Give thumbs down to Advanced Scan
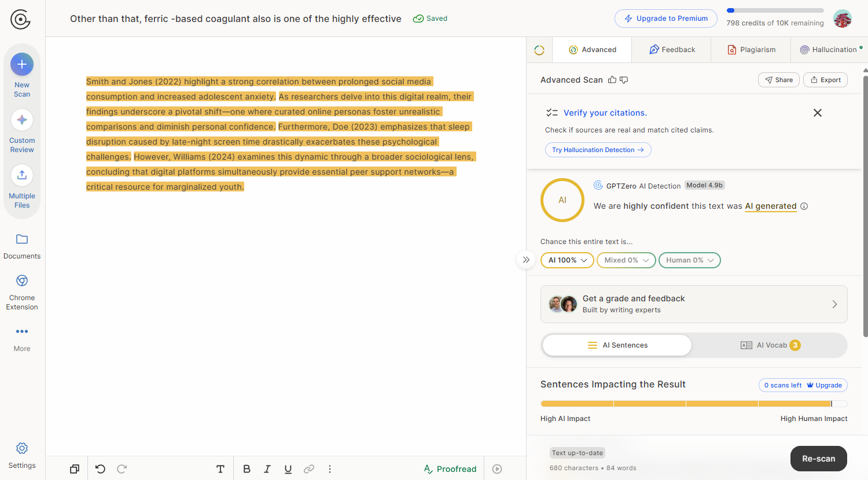This screenshot has width=868, height=480. pos(624,80)
